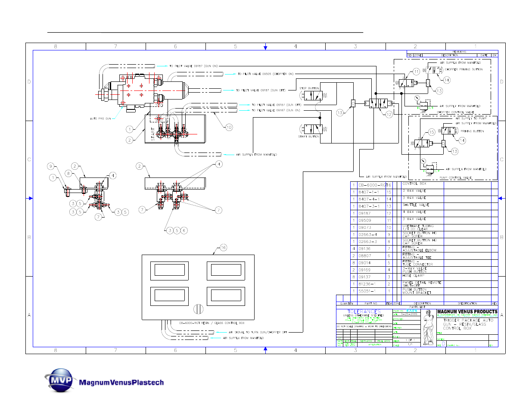Select item balloon 8 on bracket side view
This screenshot has width=532, height=411.
point(68,173)
